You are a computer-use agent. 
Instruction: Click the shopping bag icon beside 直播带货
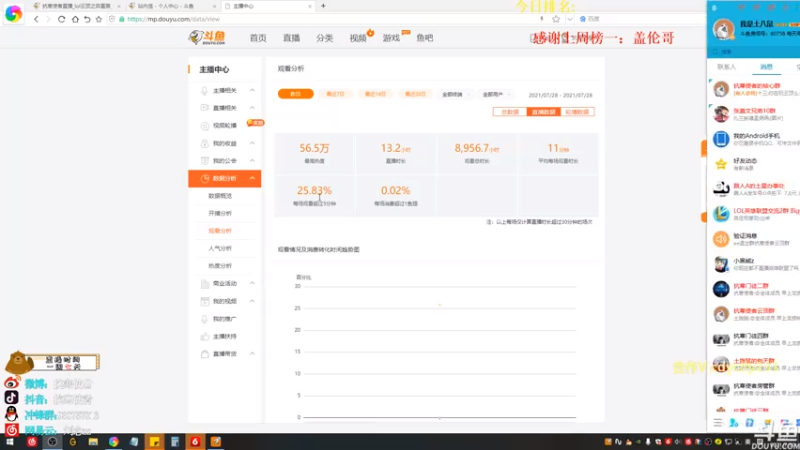pos(205,354)
